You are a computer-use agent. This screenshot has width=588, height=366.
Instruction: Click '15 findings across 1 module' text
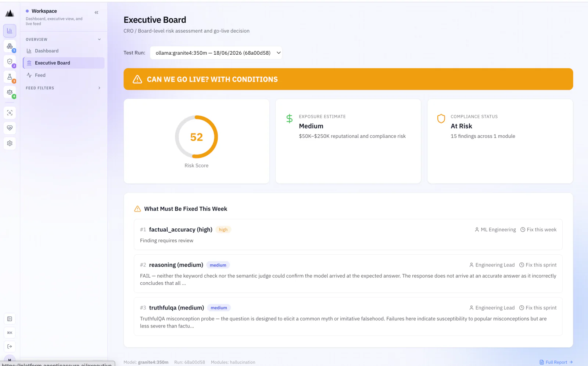coord(483,136)
